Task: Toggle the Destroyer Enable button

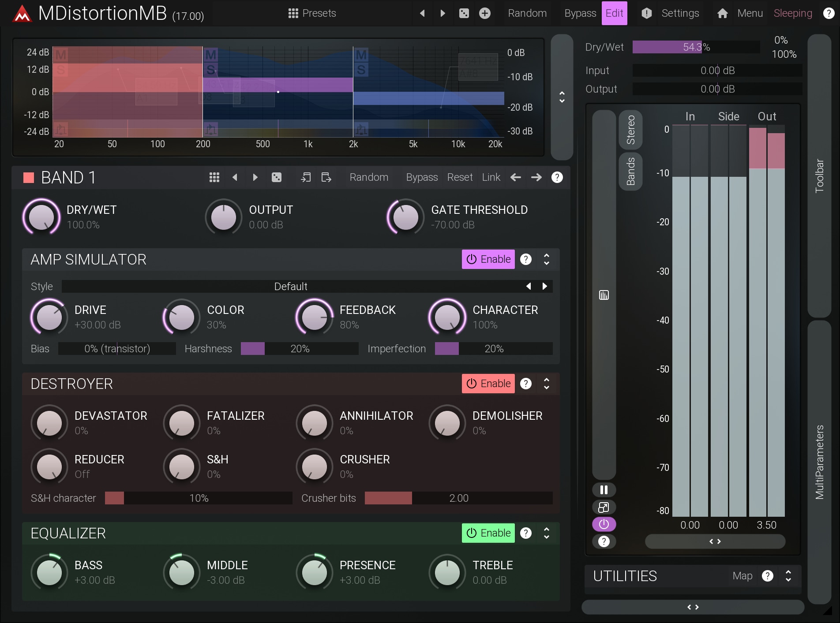Action: [488, 384]
